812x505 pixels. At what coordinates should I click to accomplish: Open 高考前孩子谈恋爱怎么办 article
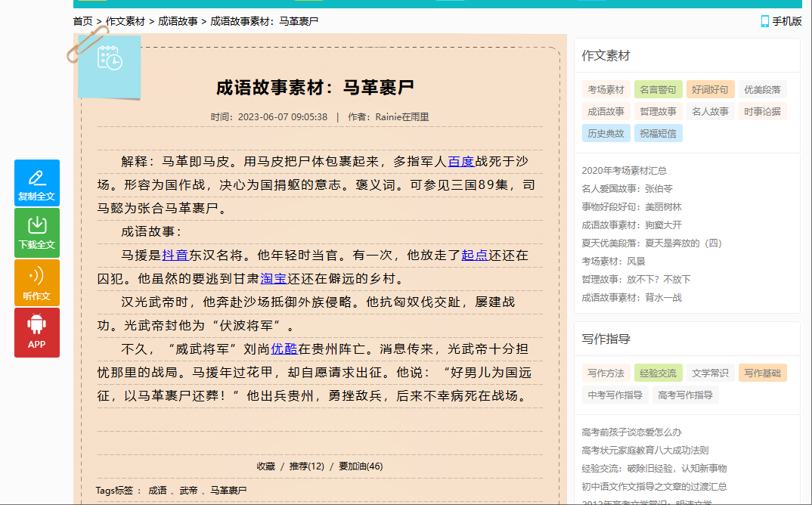(x=631, y=432)
